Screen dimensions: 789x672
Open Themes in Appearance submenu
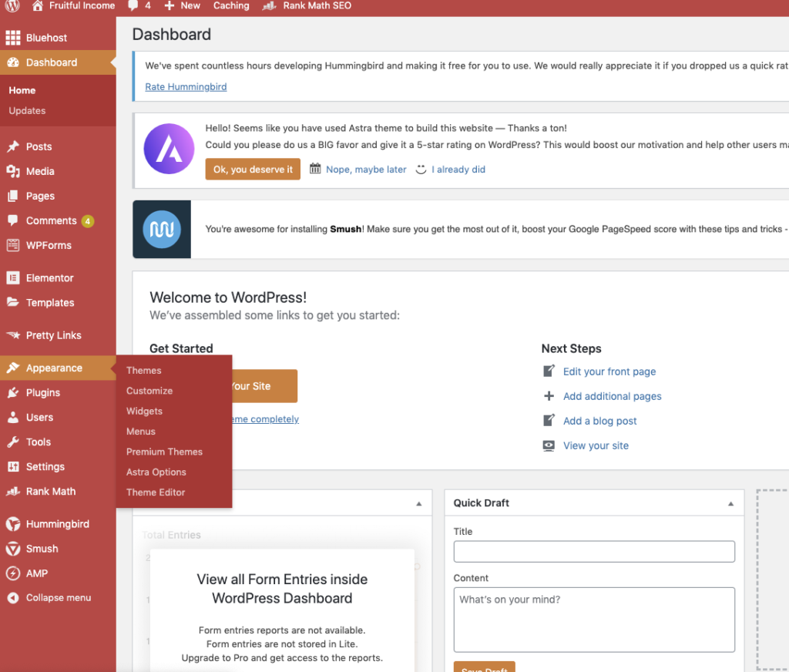click(x=144, y=371)
